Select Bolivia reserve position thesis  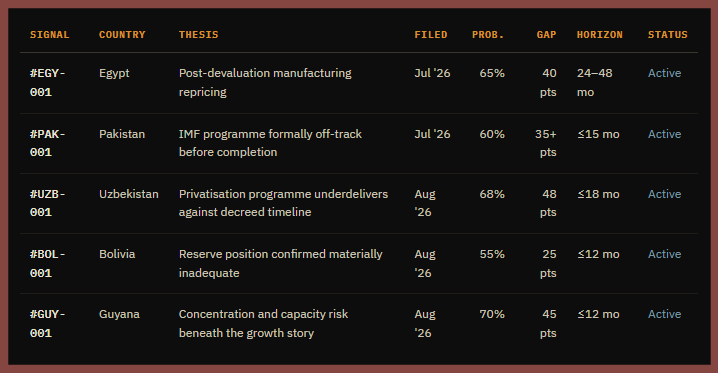(280, 264)
